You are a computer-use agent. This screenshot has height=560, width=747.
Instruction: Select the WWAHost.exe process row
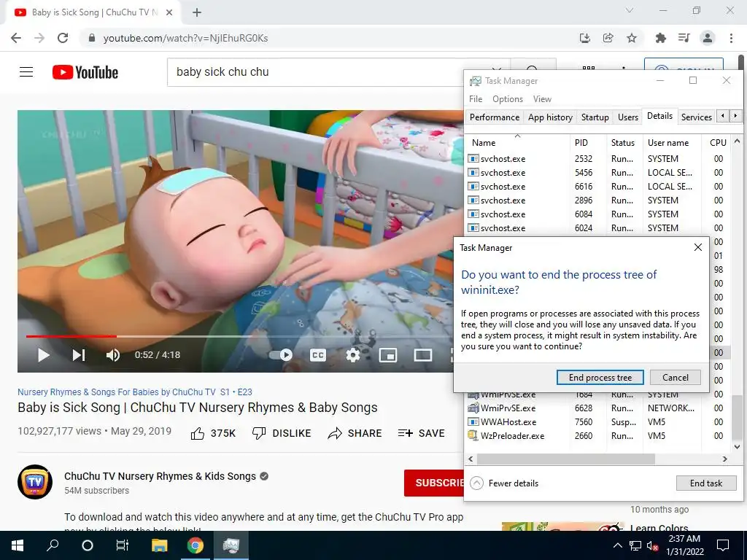click(x=598, y=422)
